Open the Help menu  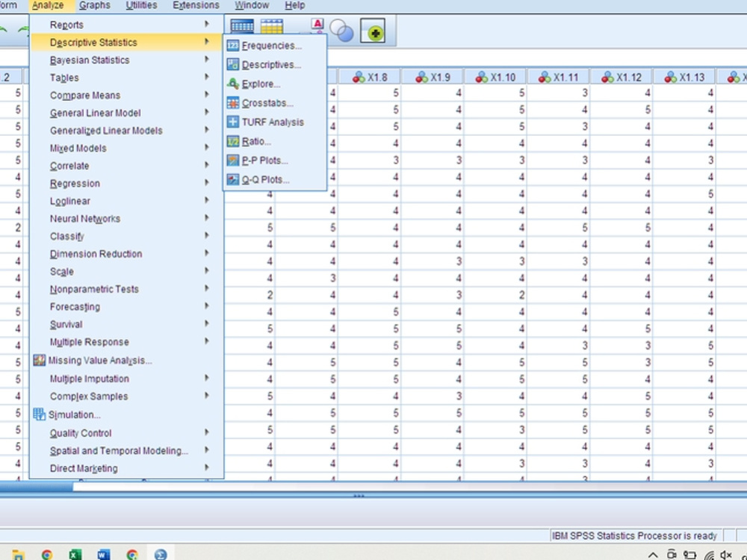294,5
